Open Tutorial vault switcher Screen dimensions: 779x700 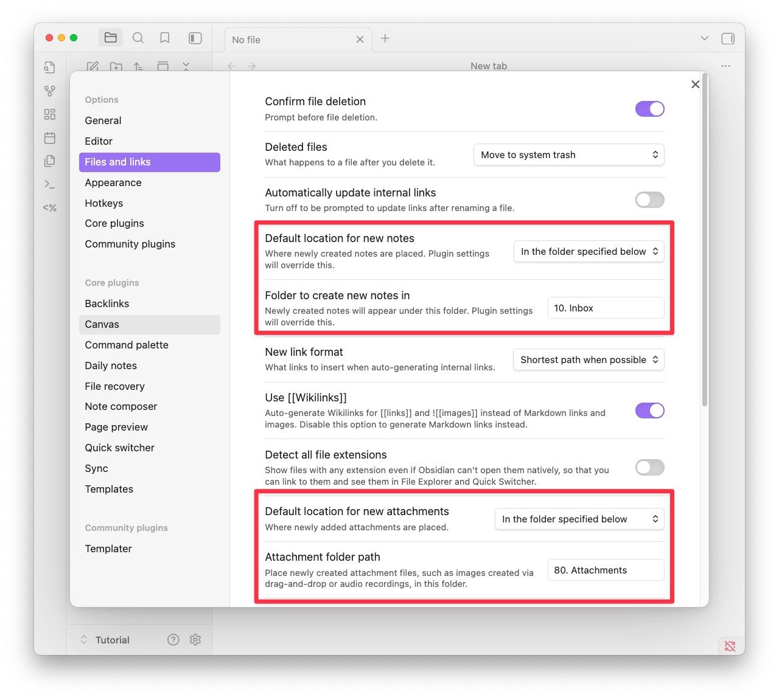105,640
